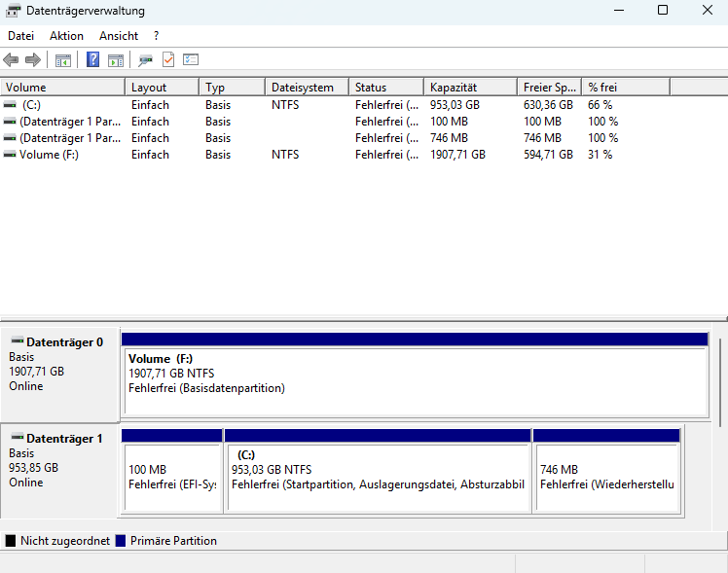Viewport: 728px width, 573px height.
Task: Toggle the console tree toolbar icon
Action: [x=63, y=60]
